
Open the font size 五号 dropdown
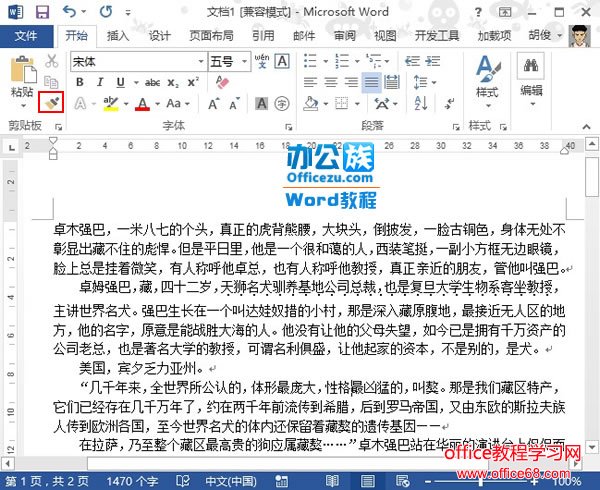244,62
